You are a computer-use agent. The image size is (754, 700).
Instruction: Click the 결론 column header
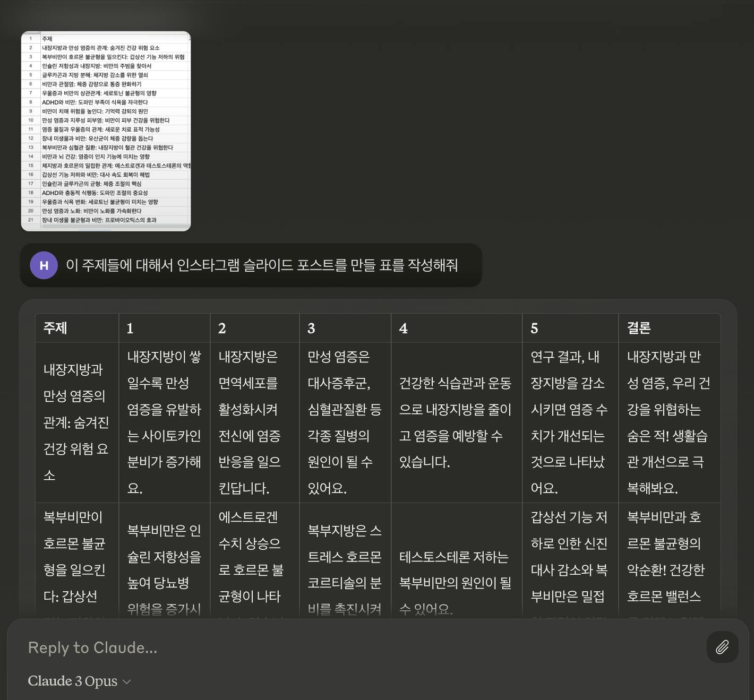tap(670, 328)
